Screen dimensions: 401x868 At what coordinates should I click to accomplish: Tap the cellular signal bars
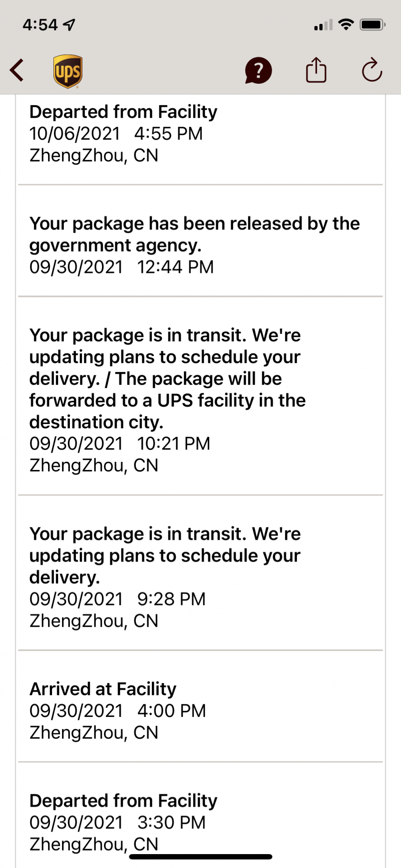coord(323,25)
